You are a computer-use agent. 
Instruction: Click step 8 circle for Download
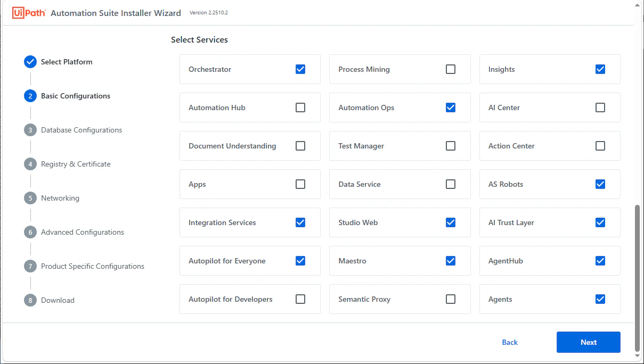click(30, 300)
